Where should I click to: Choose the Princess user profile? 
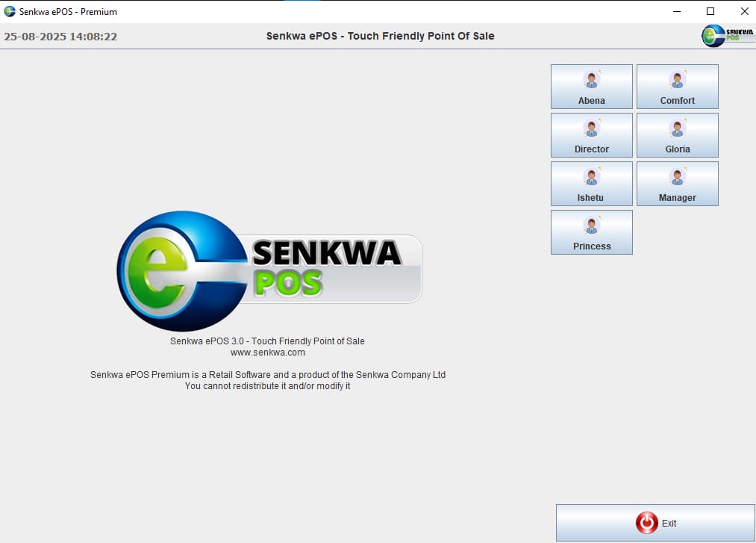pos(591,232)
